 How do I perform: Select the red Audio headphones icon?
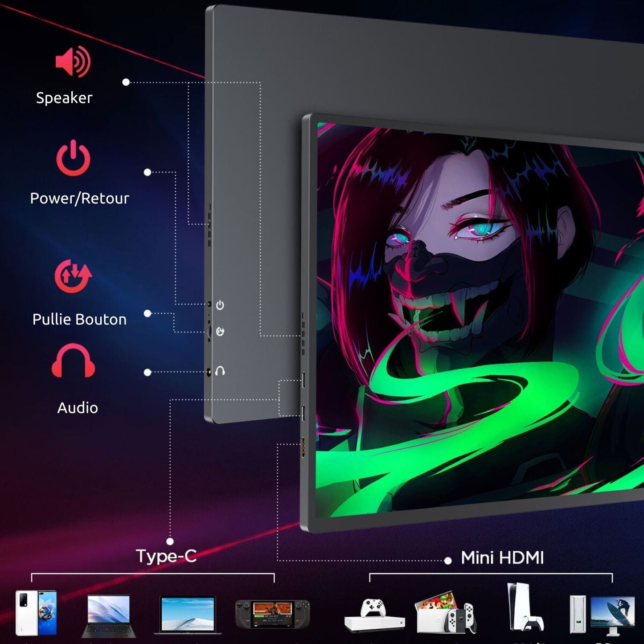(x=74, y=361)
